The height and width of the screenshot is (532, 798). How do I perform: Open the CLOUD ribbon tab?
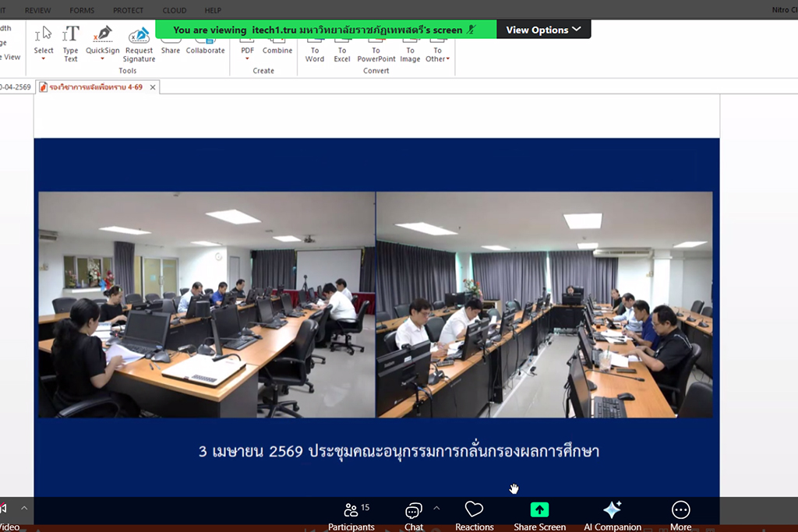[174, 10]
